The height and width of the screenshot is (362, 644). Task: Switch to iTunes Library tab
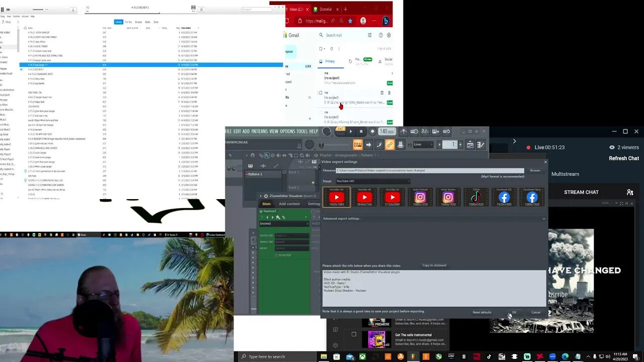[119, 22]
